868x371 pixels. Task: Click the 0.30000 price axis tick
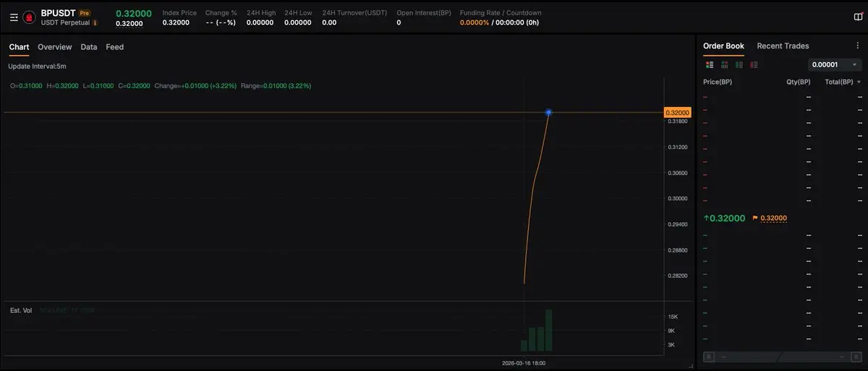coord(678,198)
